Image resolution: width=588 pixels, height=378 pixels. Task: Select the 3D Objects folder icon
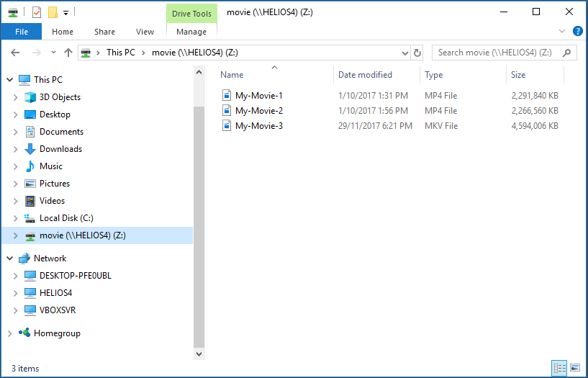coord(30,97)
